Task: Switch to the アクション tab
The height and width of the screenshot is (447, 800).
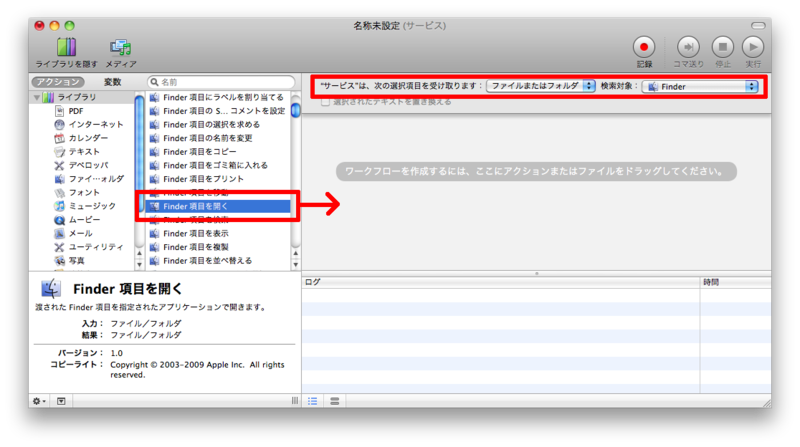Action: click(x=58, y=82)
